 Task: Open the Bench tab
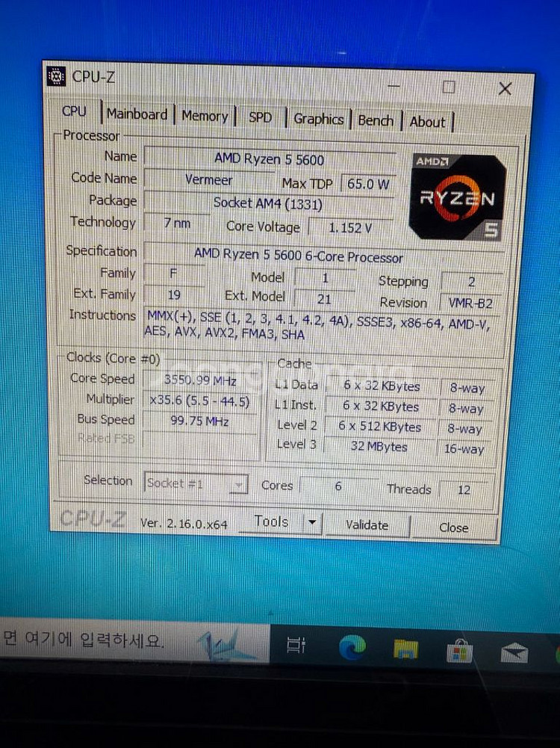376,120
